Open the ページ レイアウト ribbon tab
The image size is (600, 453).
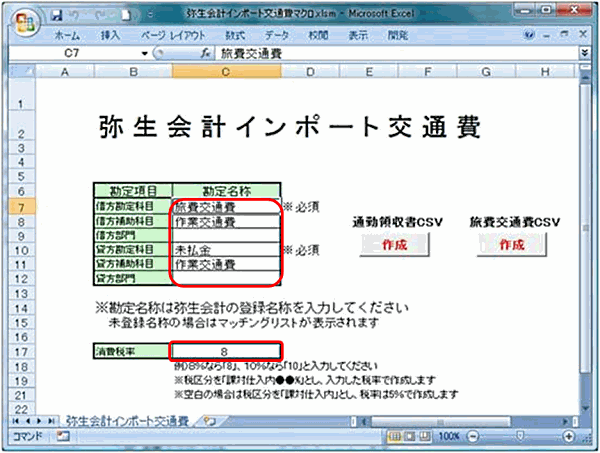click(x=173, y=36)
